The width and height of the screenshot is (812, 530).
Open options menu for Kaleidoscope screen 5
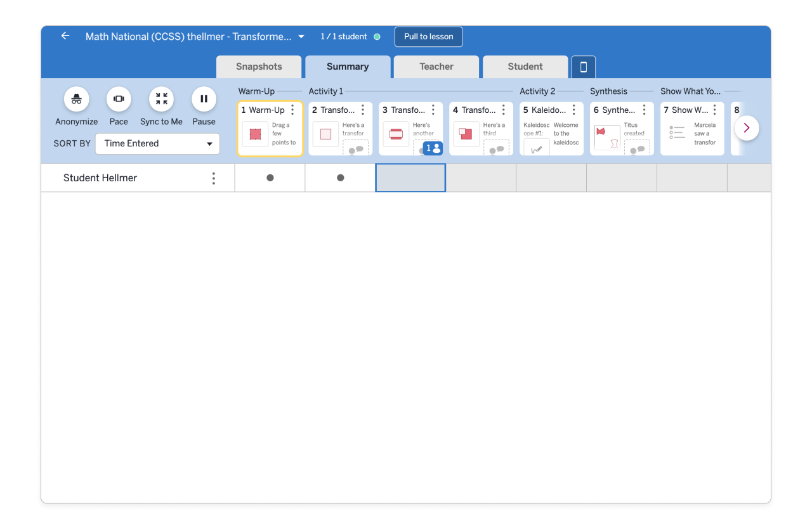[x=573, y=110]
